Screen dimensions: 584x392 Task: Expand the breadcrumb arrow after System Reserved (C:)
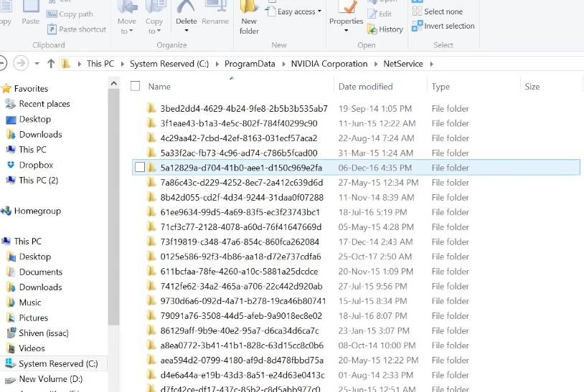coord(217,64)
